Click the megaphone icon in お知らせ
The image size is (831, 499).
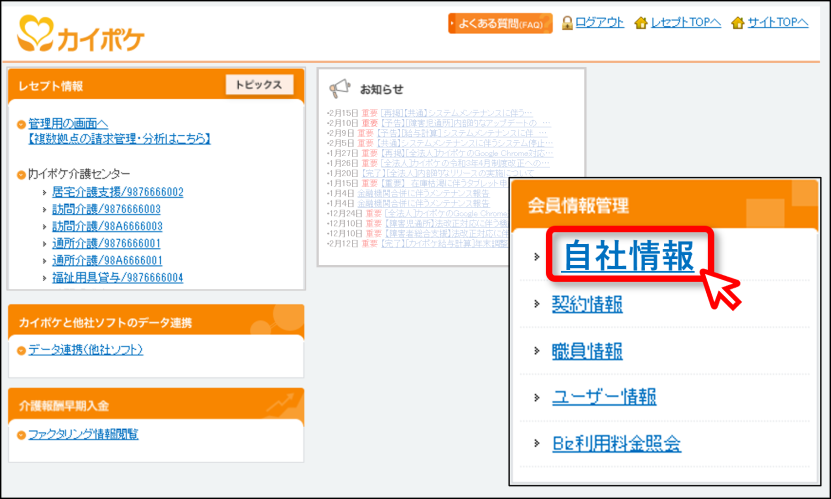(x=340, y=88)
